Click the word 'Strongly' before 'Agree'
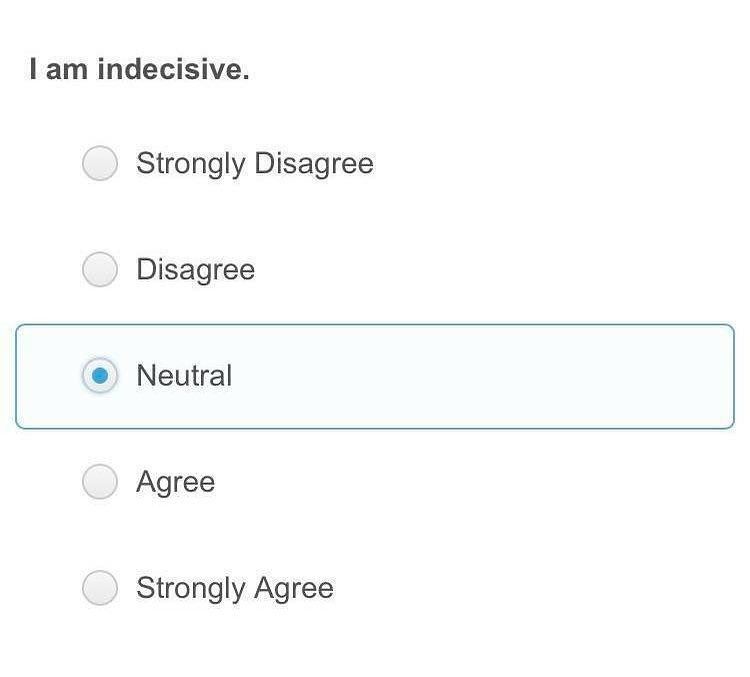The image size is (750, 677). pos(191,588)
